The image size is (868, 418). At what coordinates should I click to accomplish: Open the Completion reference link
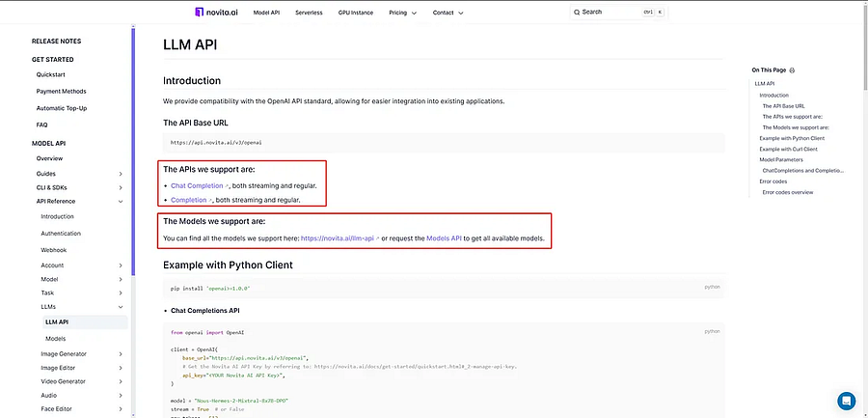[x=191, y=200]
